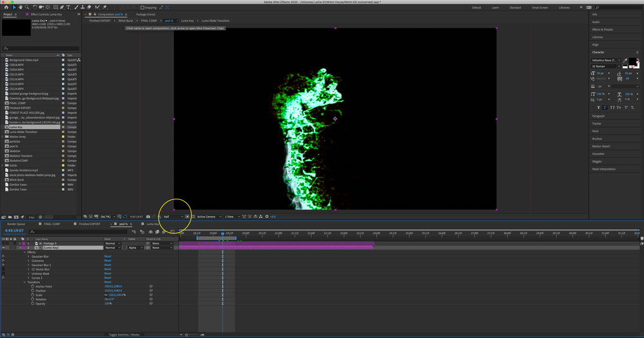Screen dimensions: 644x338
Task: Delete selected project item with trash icon
Action: tap(40, 217)
